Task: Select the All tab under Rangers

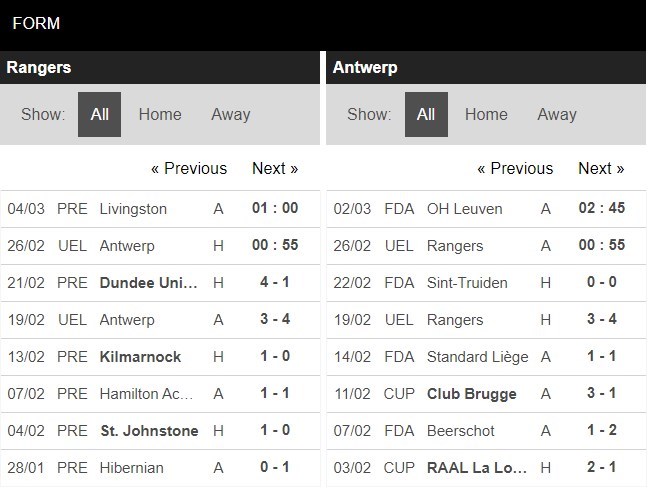Action: (100, 114)
